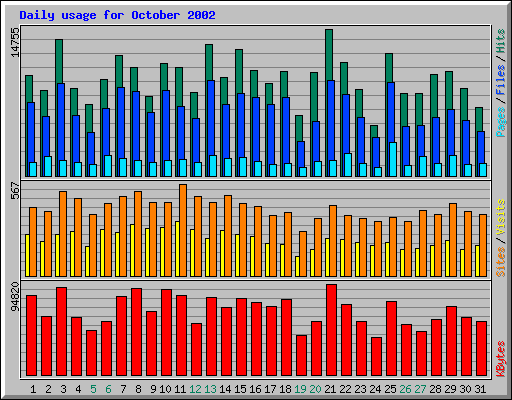Select the blue files bar for day 7
512x400 pixels.
tap(121, 123)
